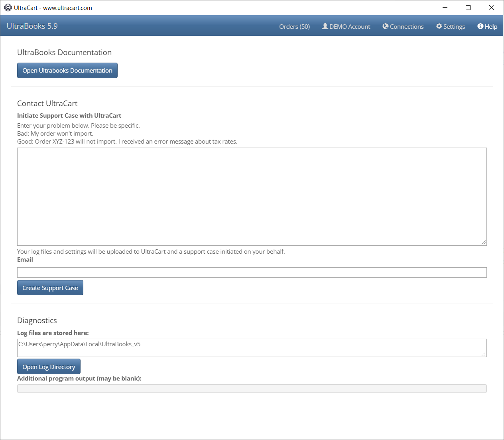Click the problem text area resize handle
This screenshot has width=504, height=440.
[484, 243]
